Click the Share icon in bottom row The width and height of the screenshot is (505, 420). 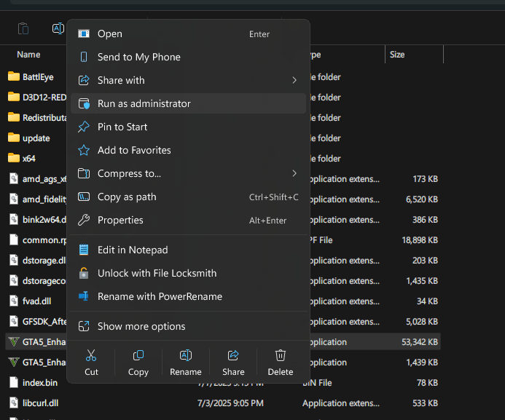coord(233,361)
